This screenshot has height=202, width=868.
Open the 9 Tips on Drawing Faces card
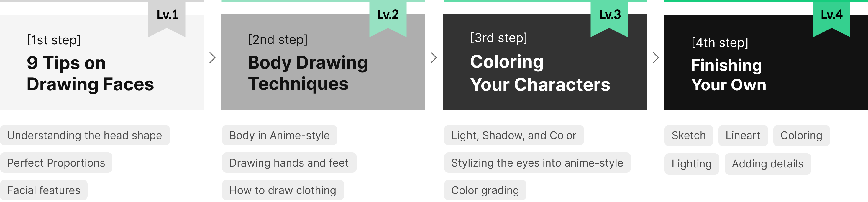click(x=102, y=62)
